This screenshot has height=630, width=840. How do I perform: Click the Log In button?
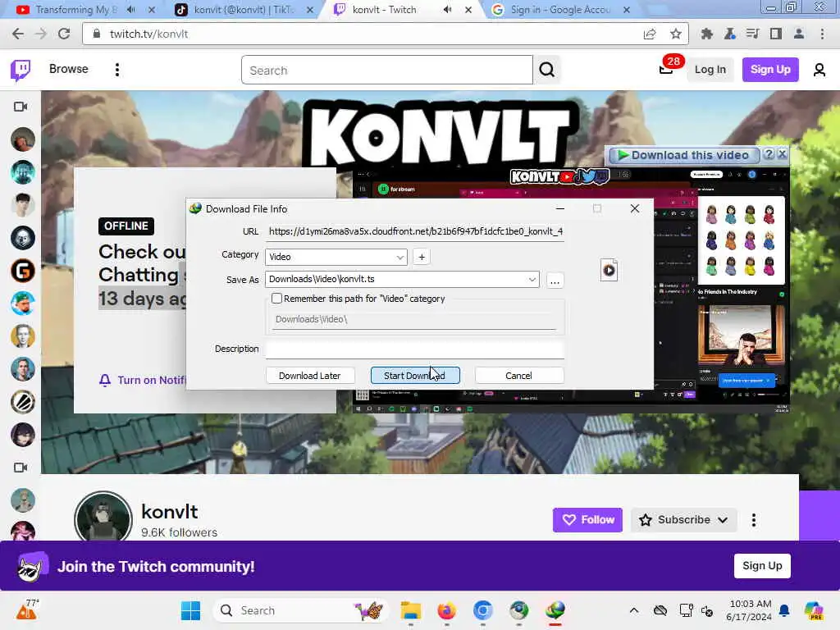(x=710, y=70)
